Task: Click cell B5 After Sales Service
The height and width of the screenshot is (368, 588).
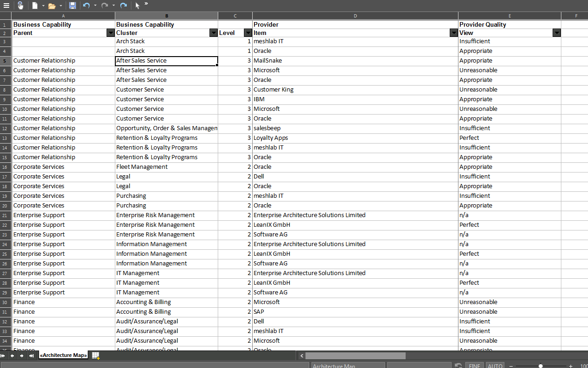Action: [166, 61]
